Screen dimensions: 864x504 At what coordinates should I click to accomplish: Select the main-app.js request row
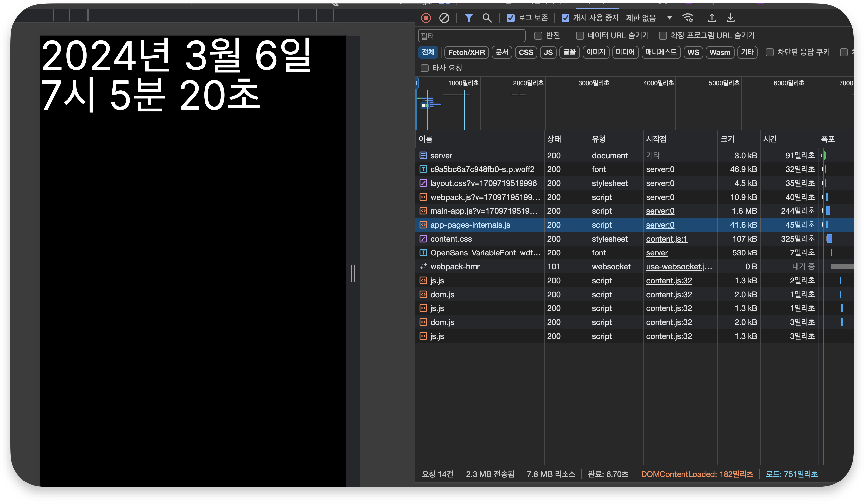634,211
